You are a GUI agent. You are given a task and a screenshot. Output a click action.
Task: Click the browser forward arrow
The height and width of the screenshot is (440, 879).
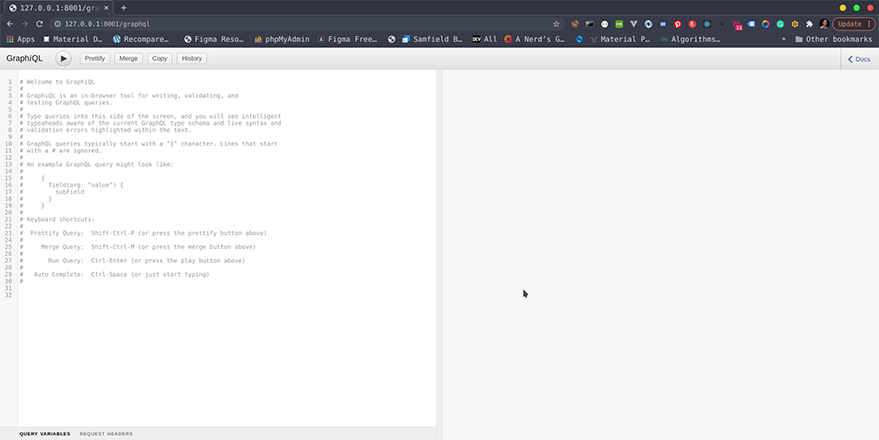tap(25, 24)
